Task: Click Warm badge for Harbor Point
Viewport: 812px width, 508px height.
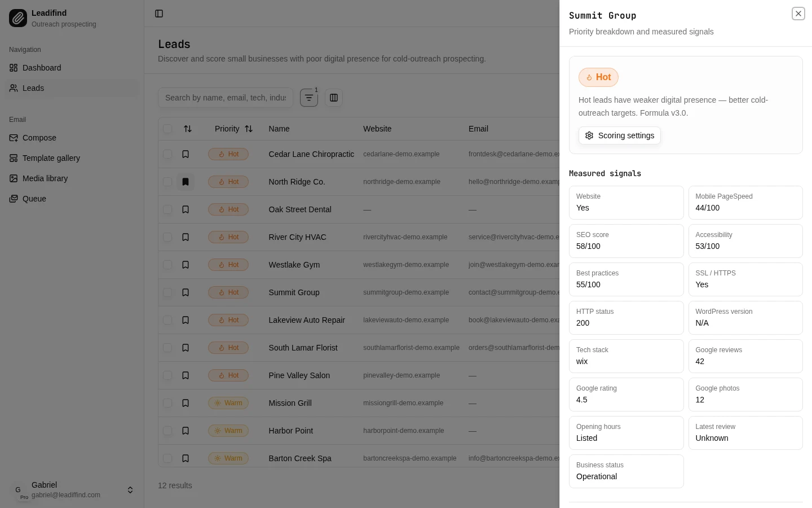Action: pyautogui.click(x=228, y=431)
